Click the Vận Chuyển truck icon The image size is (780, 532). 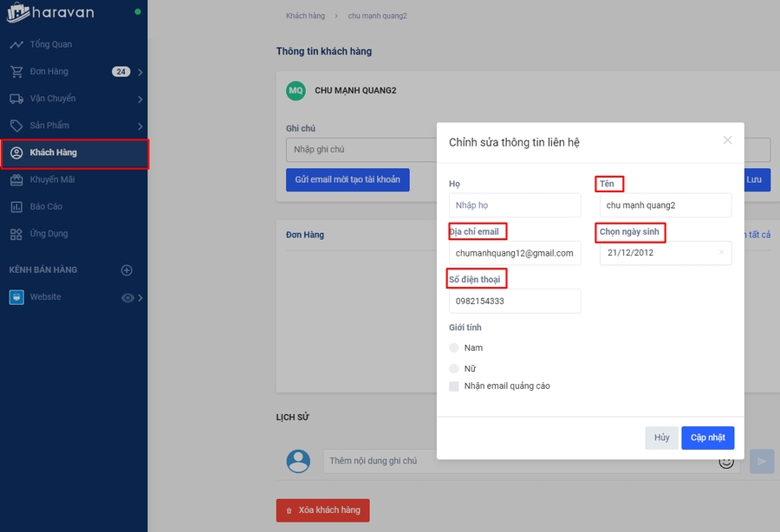coord(16,99)
